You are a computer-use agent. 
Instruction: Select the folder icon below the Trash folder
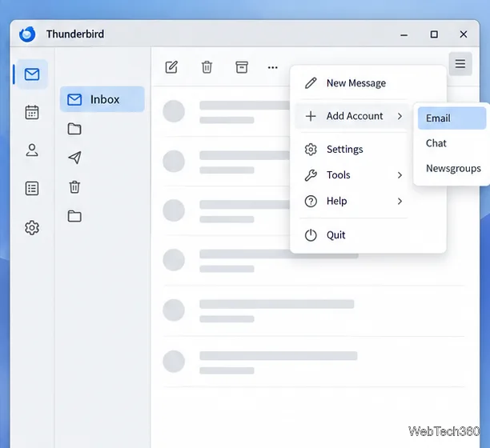[74, 216]
